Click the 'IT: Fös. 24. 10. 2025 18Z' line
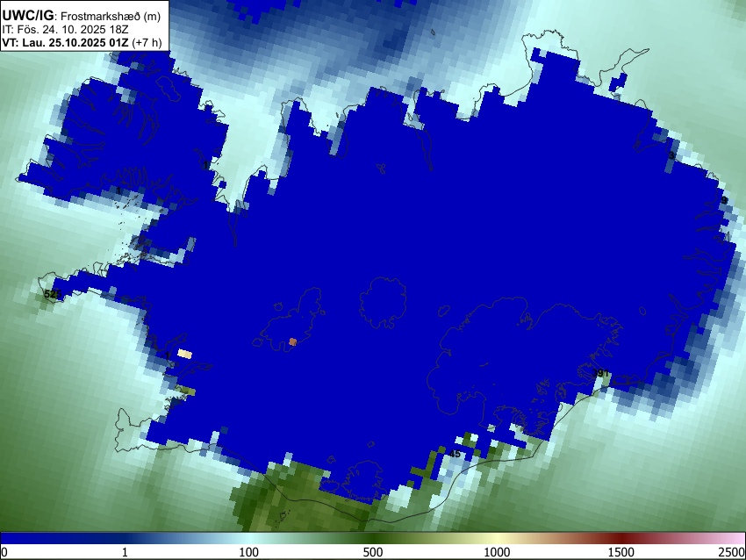Image resolution: width=746 pixels, height=560 pixels. pos(65,30)
